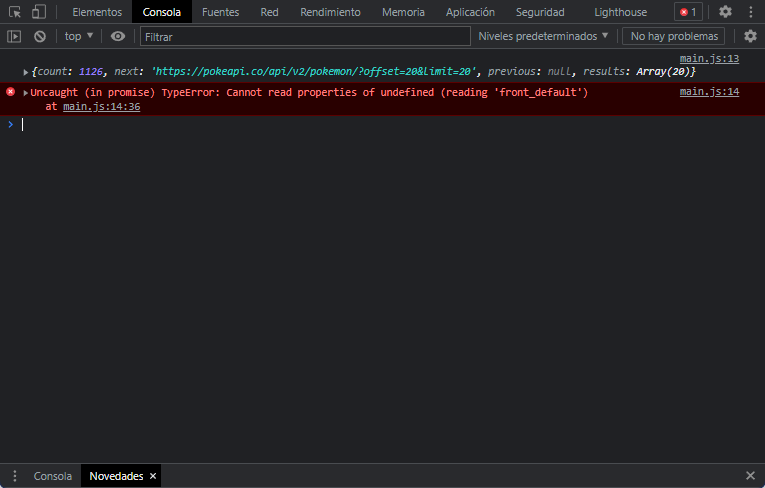Open console settings gear beside No hay problemas
Screen dimensions: 765x488
pyautogui.click(x=750, y=36)
